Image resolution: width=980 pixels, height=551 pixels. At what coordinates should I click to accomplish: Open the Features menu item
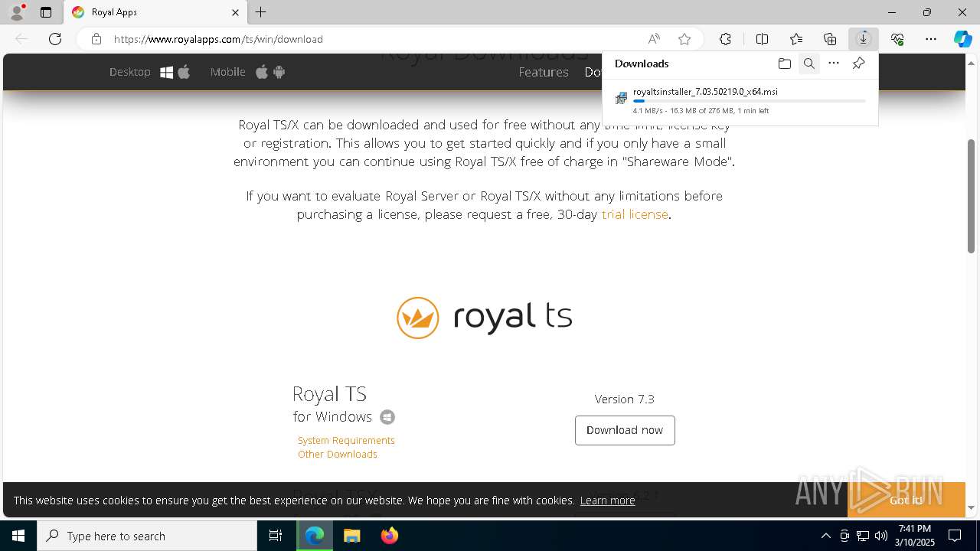coord(544,72)
